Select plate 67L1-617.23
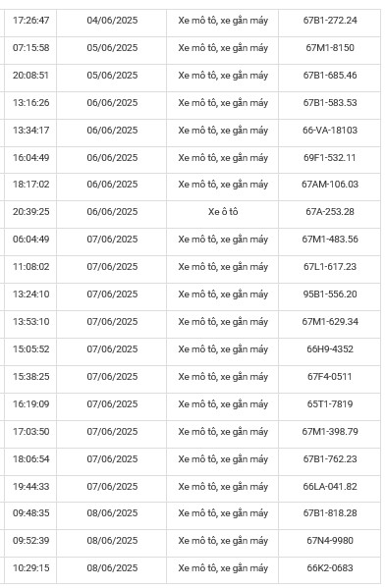This screenshot has width=386, height=588. point(330,267)
